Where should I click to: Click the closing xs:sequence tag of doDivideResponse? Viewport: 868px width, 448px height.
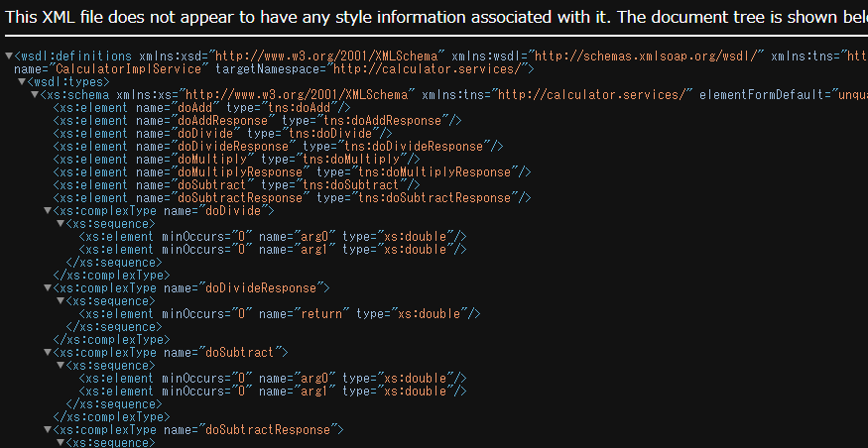tap(114, 327)
